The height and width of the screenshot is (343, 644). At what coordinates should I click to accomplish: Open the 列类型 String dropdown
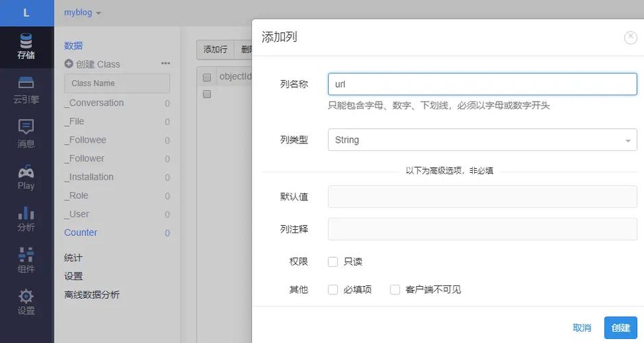[482, 140]
